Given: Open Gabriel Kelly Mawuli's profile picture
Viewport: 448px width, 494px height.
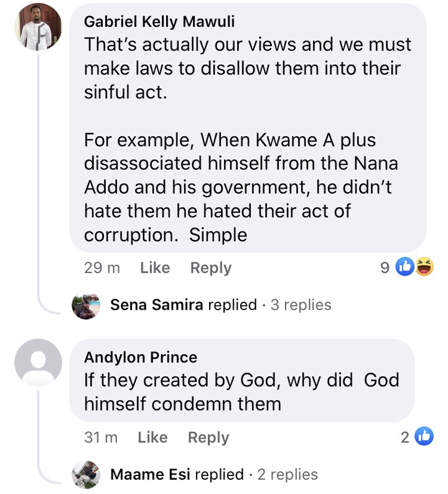Looking at the screenshot, I should (x=39, y=27).
